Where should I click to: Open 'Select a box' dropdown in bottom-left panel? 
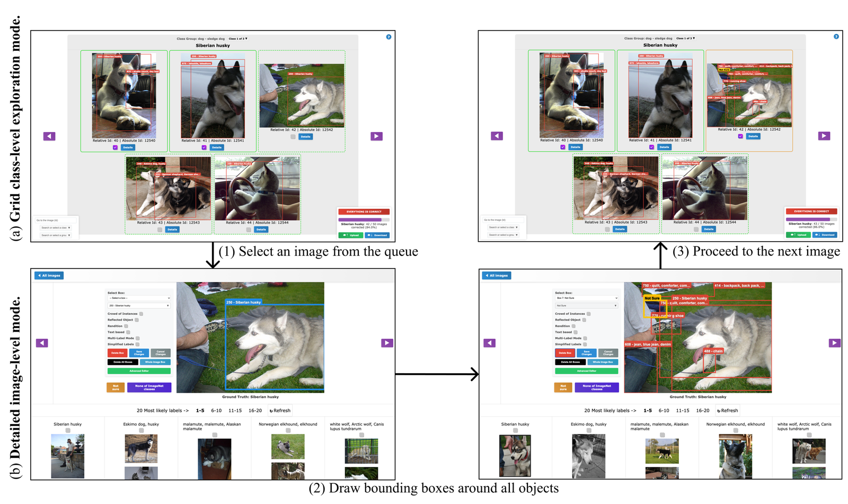[x=139, y=298]
